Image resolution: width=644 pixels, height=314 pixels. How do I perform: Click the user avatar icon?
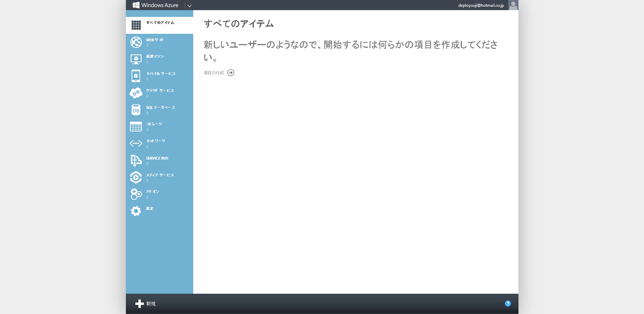(513, 5)
